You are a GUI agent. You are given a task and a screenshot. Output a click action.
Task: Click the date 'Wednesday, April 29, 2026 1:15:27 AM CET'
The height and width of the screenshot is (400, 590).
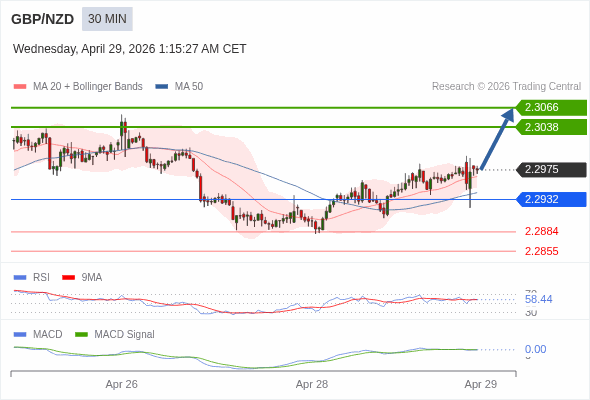tap(129, 49)
